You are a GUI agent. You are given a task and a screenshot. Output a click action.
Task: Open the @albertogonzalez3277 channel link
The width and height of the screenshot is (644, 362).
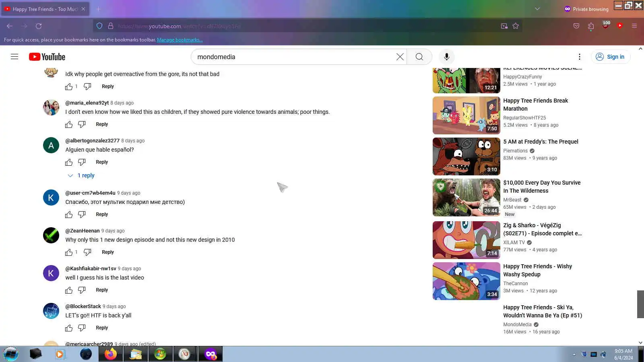point(93,141)
